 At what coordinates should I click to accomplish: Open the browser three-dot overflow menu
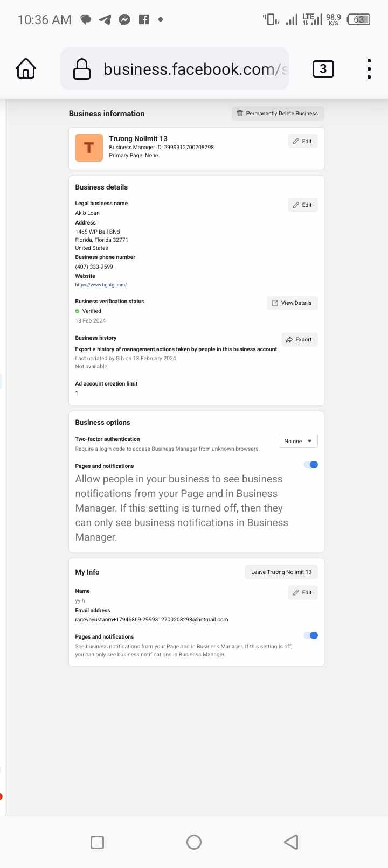(369, 69)
